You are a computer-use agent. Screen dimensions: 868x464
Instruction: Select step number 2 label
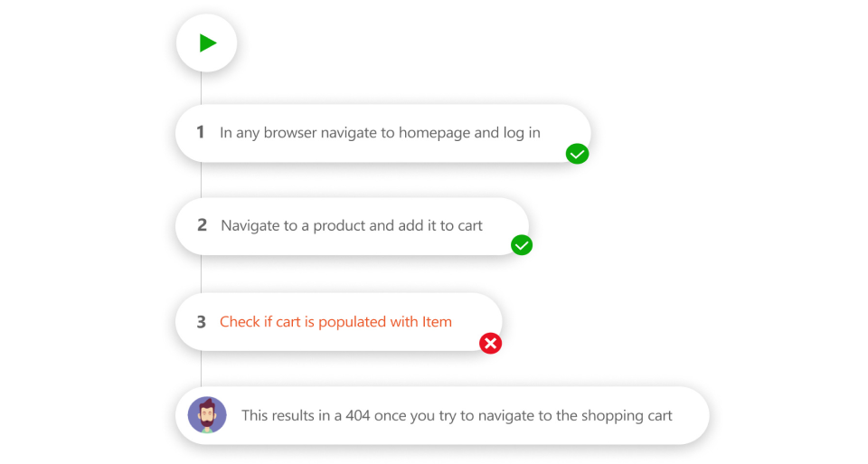(202, 225)
